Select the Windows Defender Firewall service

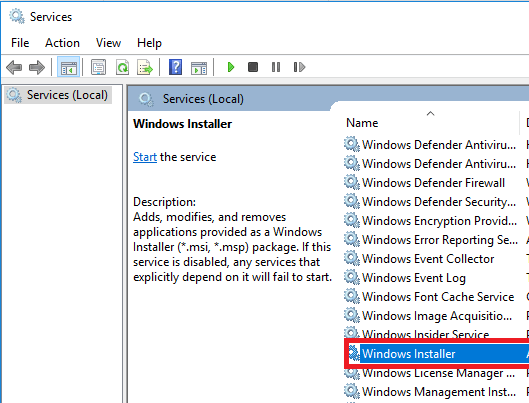[433, 183]
